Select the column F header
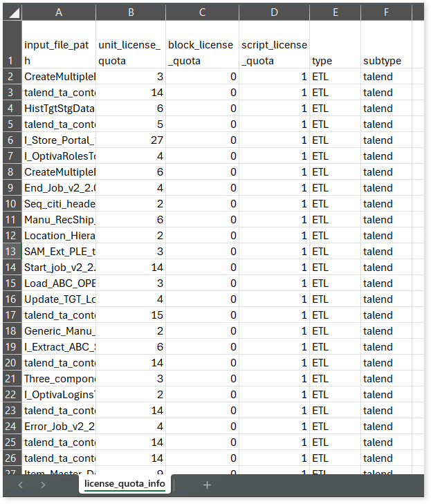The width and height of the screenshot is (431, 504). pos(386,12)
